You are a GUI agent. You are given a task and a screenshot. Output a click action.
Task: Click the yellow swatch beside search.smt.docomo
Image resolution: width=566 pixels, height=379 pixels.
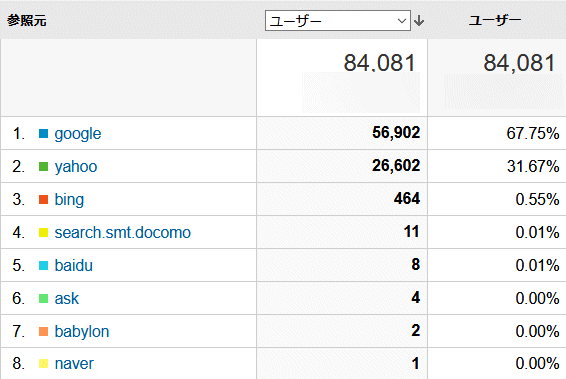43,233
